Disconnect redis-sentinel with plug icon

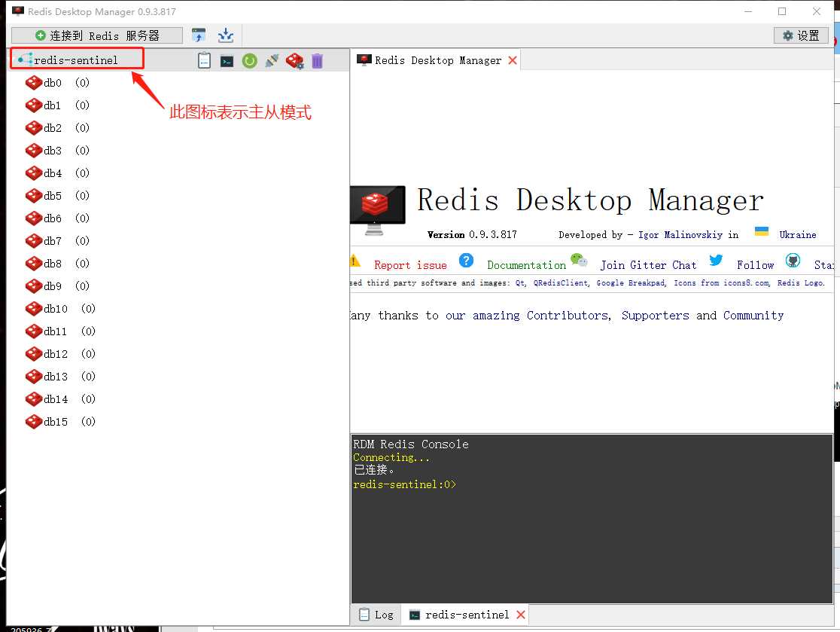tap(272, 60)
